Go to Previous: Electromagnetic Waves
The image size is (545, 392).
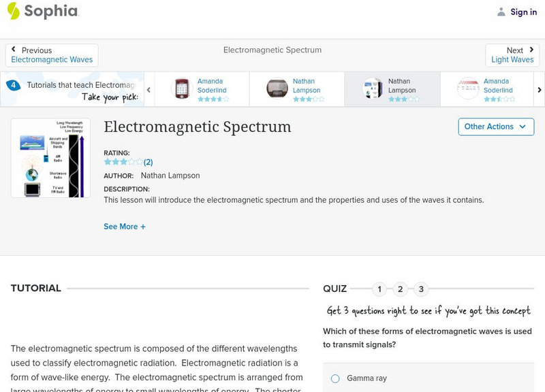coord(52,55)
